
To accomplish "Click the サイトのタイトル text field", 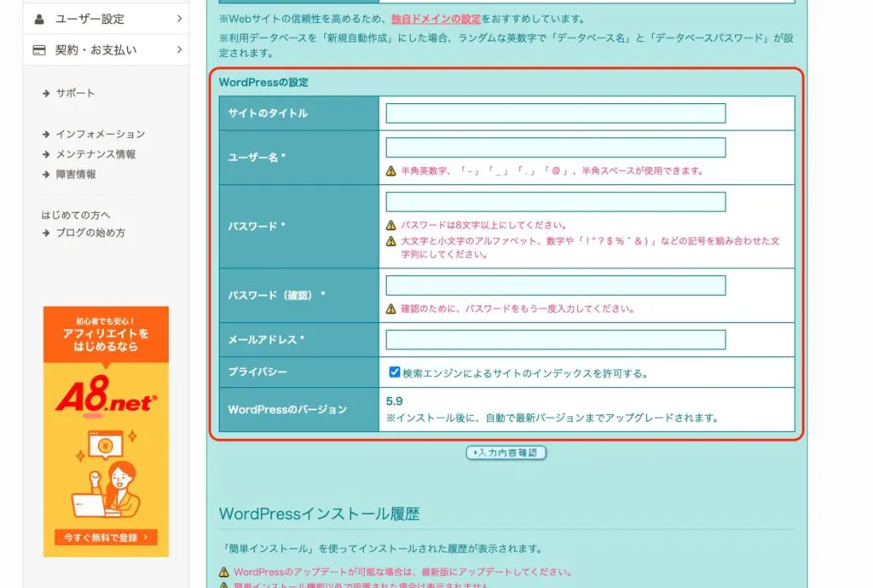I will tap(555, 113).
